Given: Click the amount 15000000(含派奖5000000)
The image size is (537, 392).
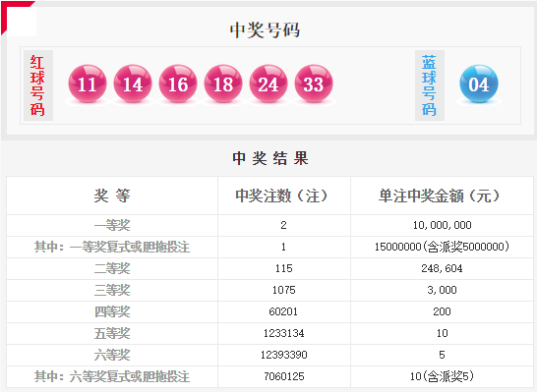Looking at the screenshot, I should pyautogui.click(x=442, y=247).
